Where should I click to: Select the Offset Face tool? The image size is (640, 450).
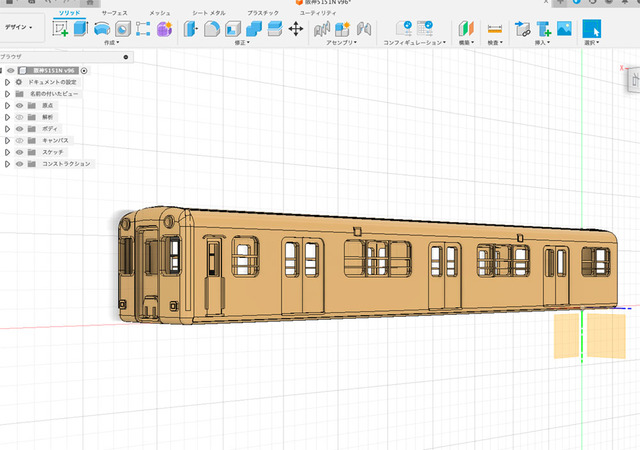coord(275,29)
